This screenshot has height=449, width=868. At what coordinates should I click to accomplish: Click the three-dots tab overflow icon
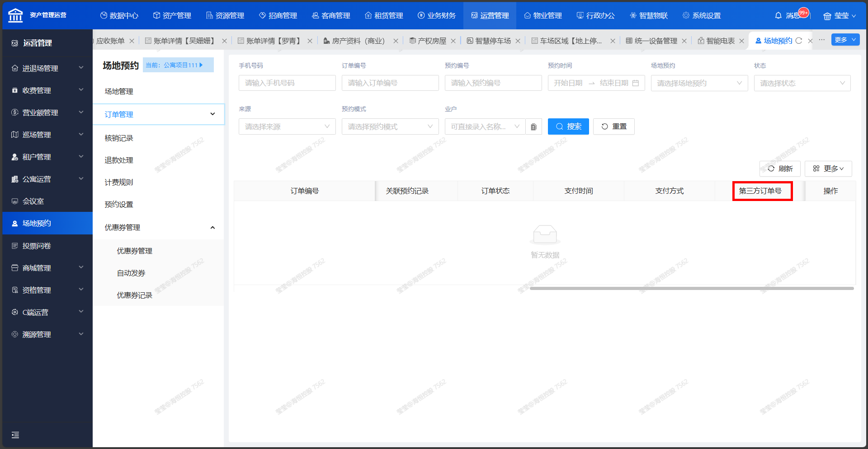tap(821, 40)
